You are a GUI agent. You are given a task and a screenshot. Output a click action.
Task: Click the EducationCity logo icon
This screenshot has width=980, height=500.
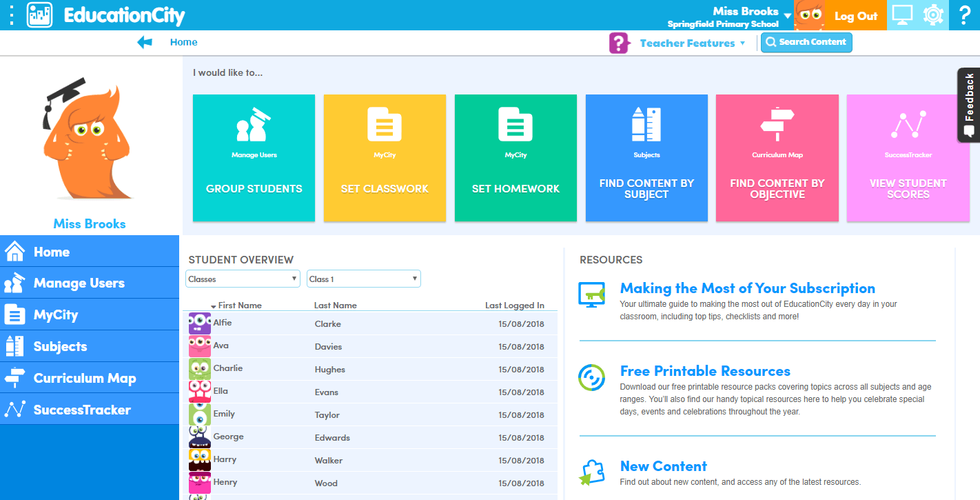(39, 14)
